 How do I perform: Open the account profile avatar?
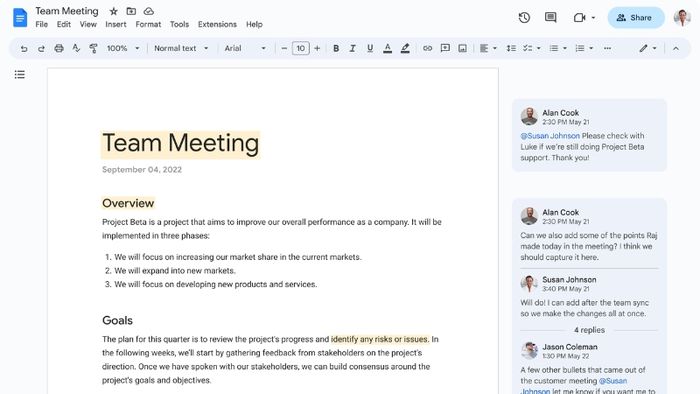click(682, 18)
